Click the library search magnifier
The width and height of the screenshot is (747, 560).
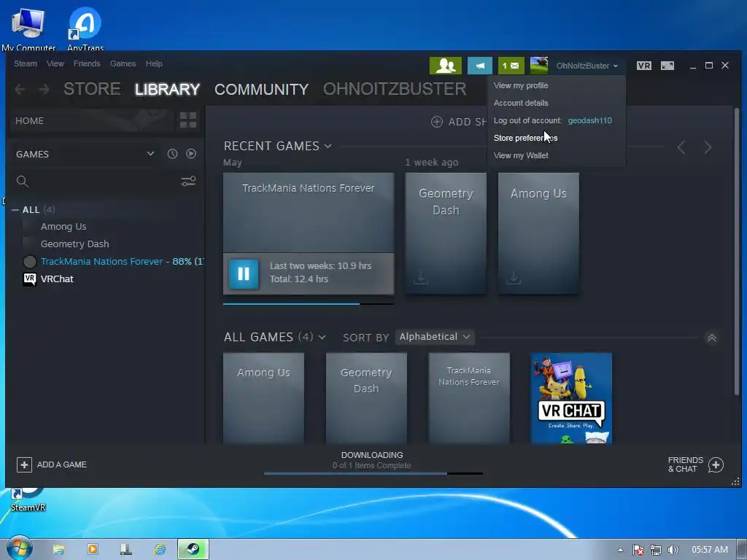click(x=22, y=182)
